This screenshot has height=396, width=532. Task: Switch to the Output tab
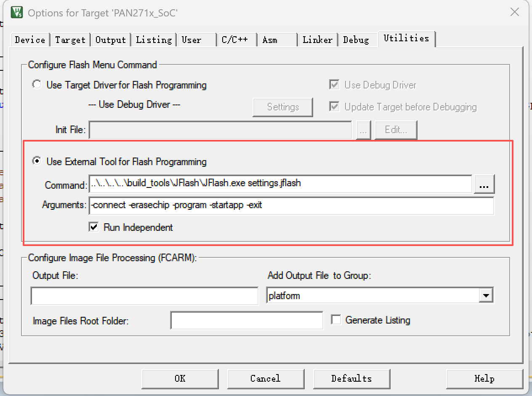pyautogui.click(x=110, y=40)
